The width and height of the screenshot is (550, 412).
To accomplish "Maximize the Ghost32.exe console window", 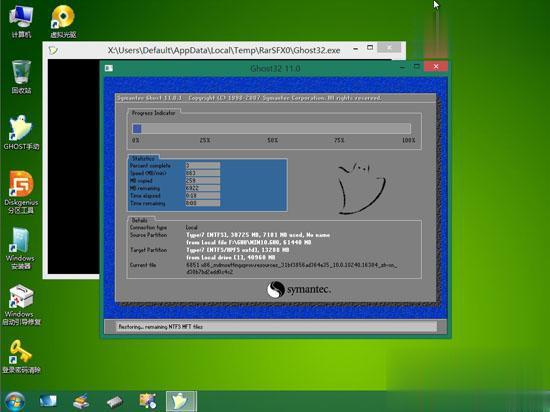I will point(370,48).
